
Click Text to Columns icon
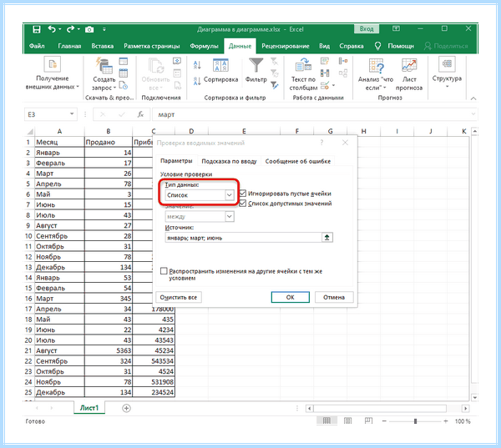pyautogui.click(x=303, y=65)
